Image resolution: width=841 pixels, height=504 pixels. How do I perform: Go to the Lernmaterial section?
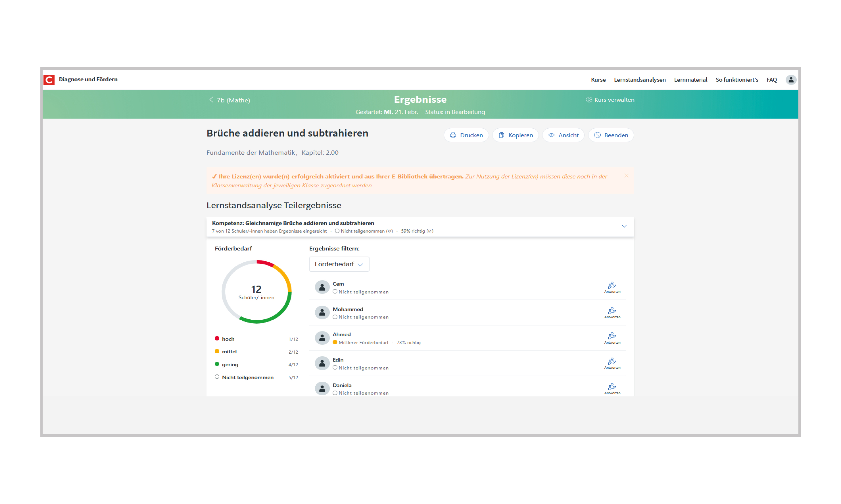690,79
